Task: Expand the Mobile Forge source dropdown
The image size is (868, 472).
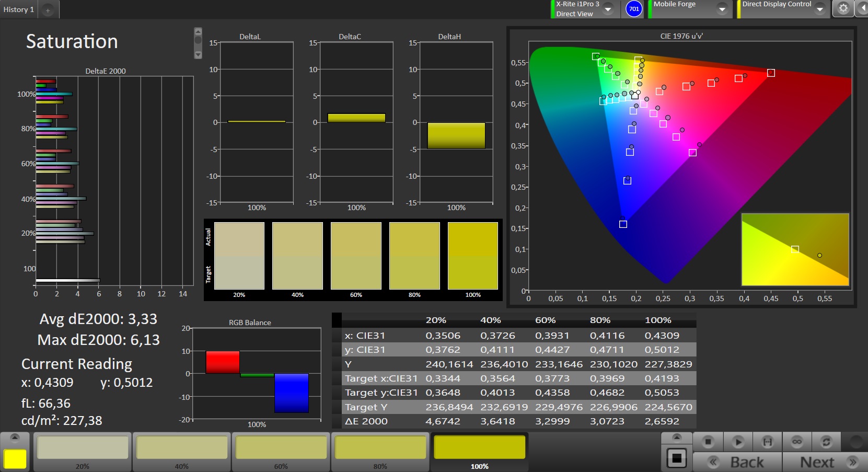Action: click(x=722, y=9)
